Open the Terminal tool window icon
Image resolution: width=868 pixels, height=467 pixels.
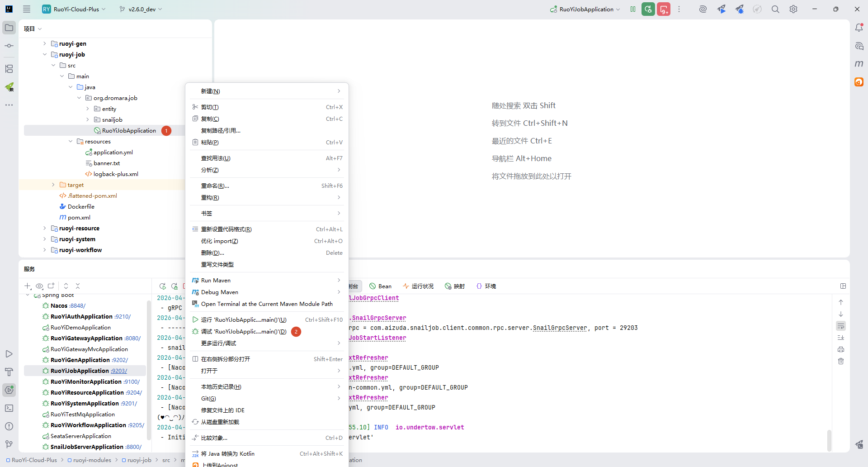[x=9, y=408]
